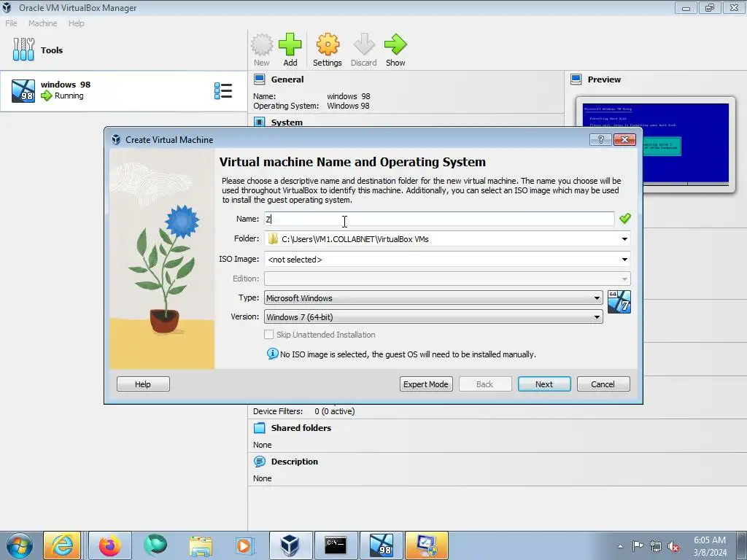Image resolution: width=747 pixels, height=560 pixels.
Task: Click the System section icon
Action: click(x=260, y=122)
